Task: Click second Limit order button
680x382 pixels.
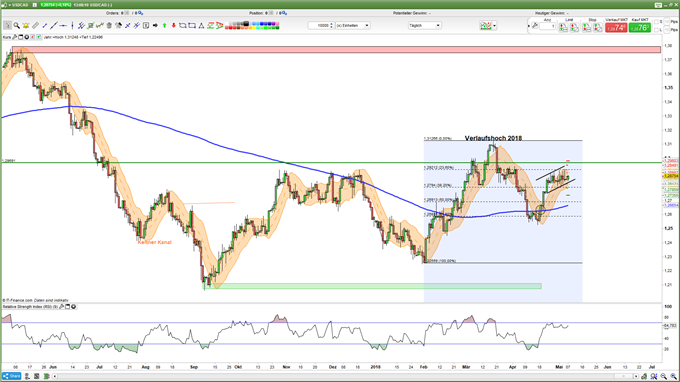Action: click(574, 27)
